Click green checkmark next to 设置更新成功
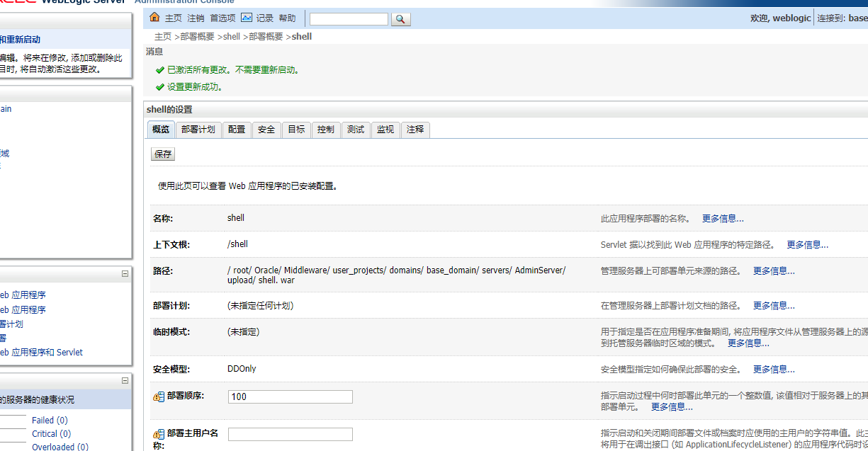The width and height of the screenshot is (868, 451). (160, 87)
